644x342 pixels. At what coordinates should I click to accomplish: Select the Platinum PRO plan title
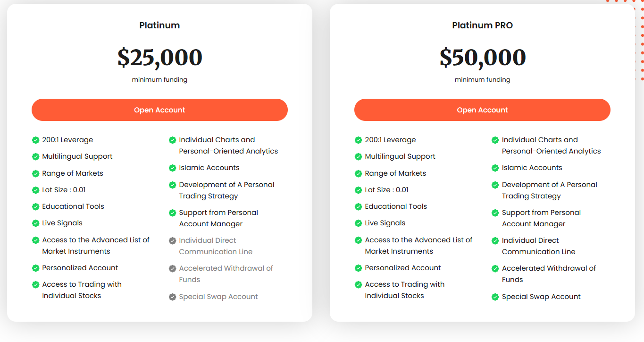point(482,25)
